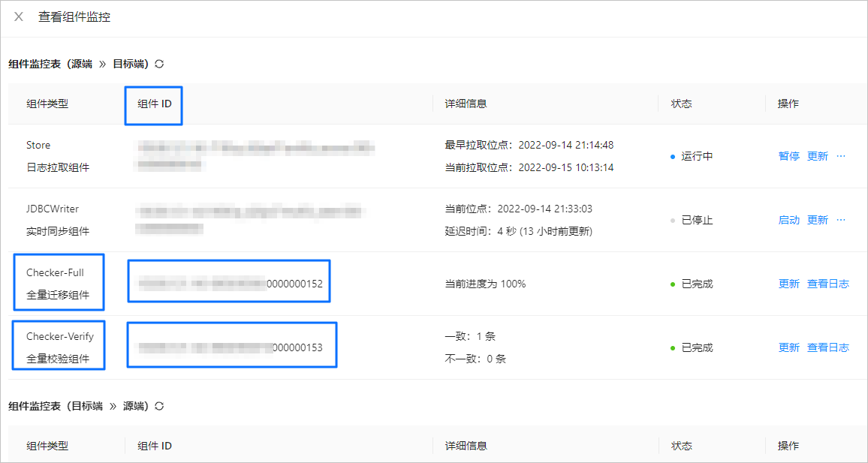
Task: Select the Checker-Full component ID ending 152
Action: [x=229, y=284]
